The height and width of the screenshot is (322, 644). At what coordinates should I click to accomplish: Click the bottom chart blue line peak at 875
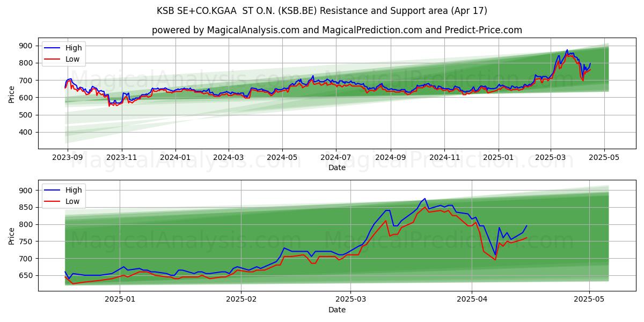tap(425, 199)
